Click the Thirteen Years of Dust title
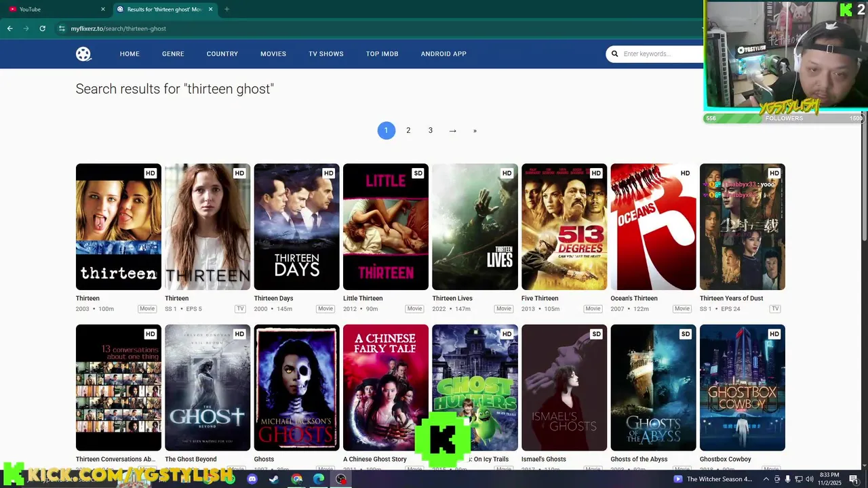Viewport: 868px width, 488px height. pos(732,298)
